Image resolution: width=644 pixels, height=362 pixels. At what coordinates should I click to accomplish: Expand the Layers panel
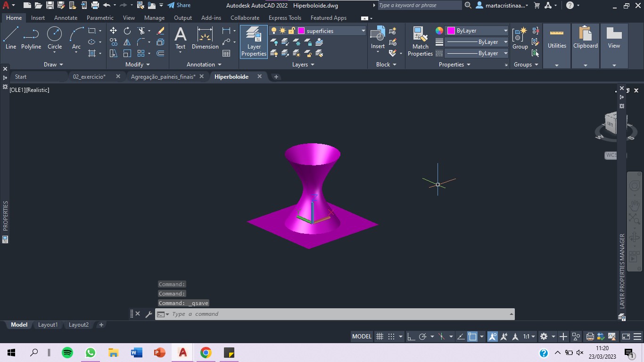[x=303, y=65]
